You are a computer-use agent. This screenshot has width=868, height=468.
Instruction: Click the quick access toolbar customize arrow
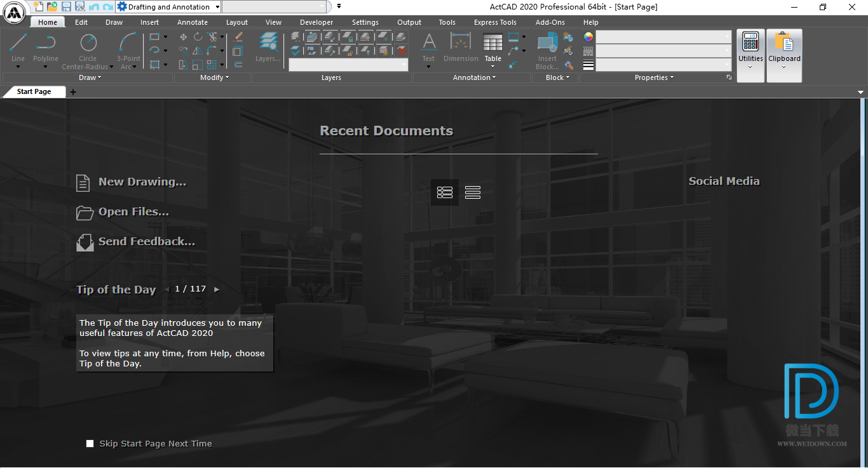tap(339, 7)
